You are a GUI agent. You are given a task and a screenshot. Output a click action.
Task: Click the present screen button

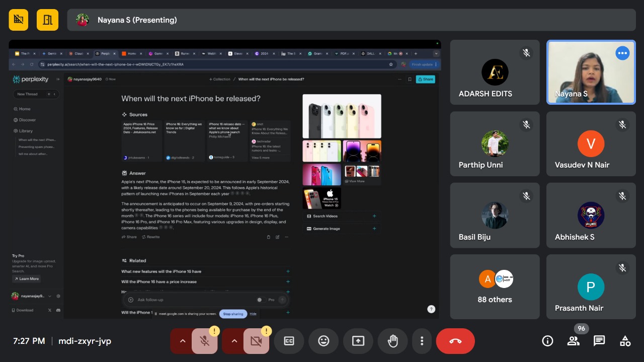[x=358, y=341]
